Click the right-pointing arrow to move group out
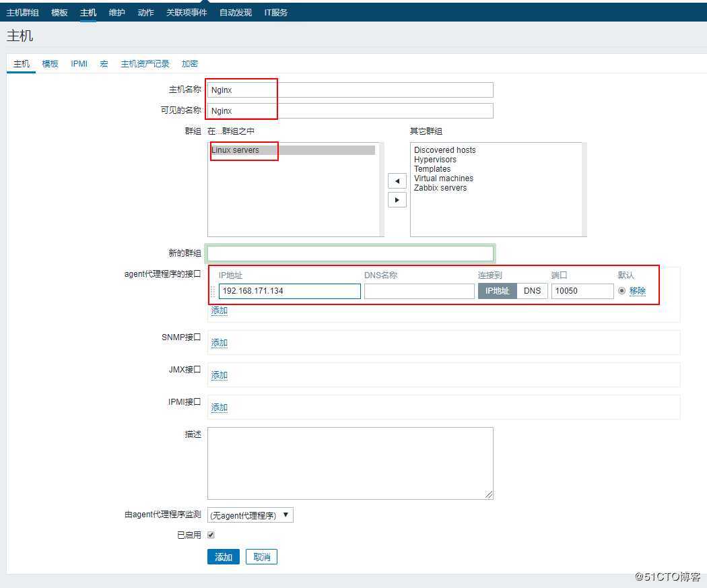Screen dimensions: 707x588 click(x=397, y=199)
